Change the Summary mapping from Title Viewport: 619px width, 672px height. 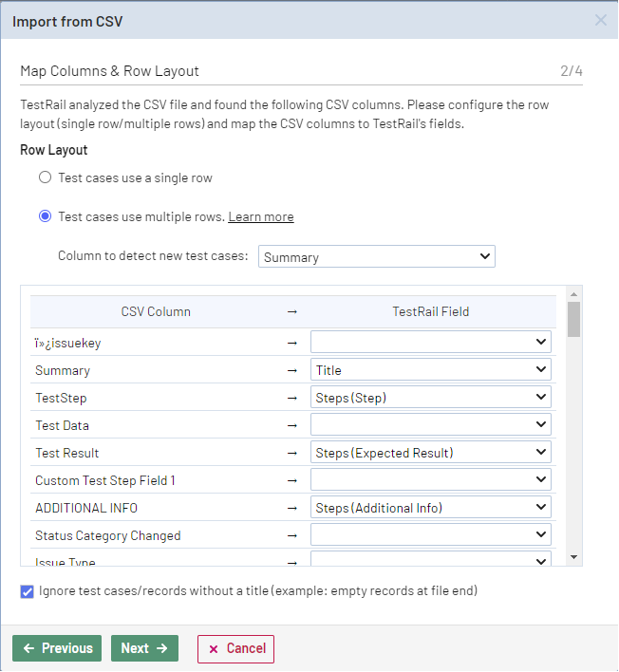[x=431, y=370]
